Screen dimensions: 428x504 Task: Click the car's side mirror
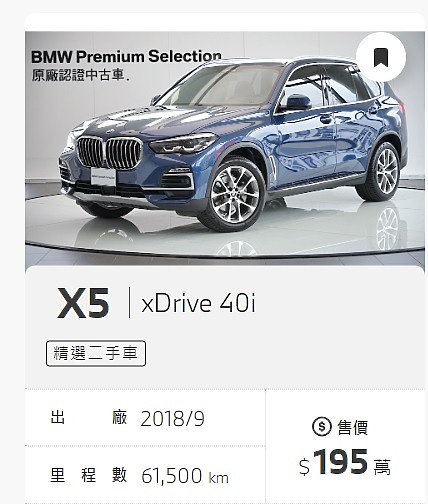(x=298, y=102)
